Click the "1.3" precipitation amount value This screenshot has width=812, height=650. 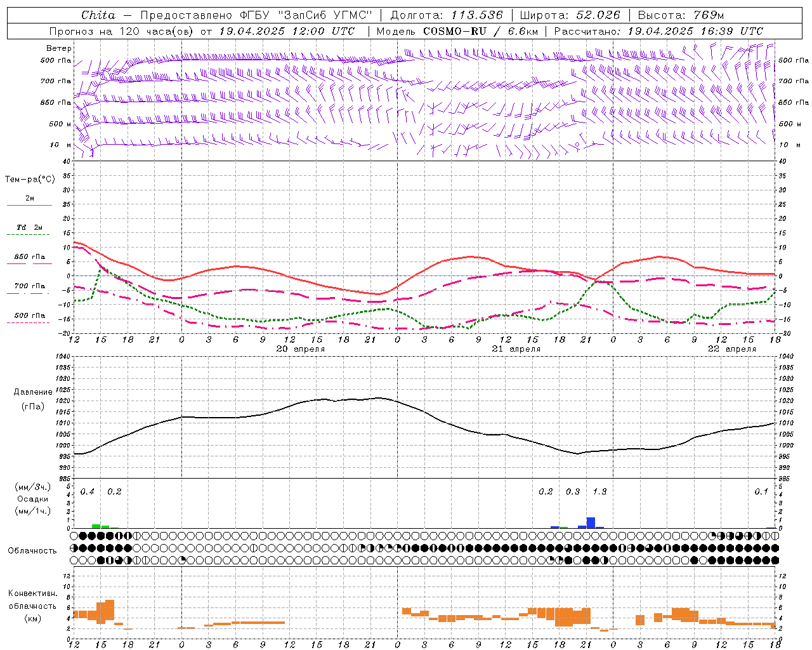point(599,492)
